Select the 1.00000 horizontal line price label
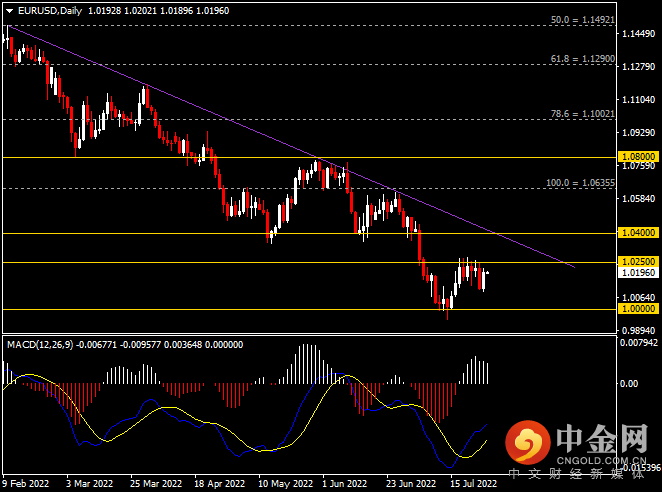662x492 pixels. pos(639,309)
